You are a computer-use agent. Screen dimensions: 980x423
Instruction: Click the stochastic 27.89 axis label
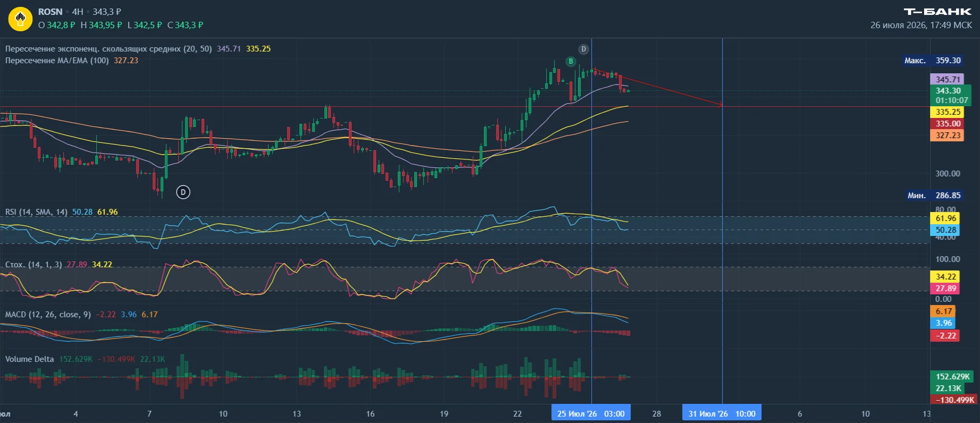[945, 289]
